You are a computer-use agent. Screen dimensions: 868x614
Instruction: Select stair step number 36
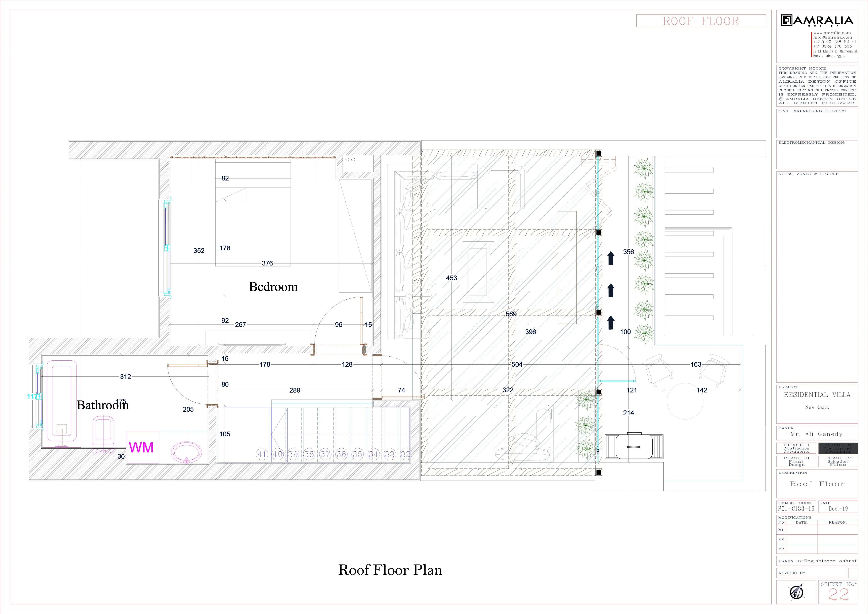341,454
